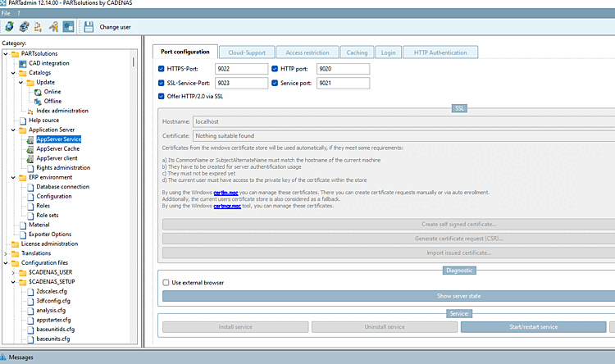Collapse the ERP environment node
Viewport: 615px width, 364px height.
[13, 177]
